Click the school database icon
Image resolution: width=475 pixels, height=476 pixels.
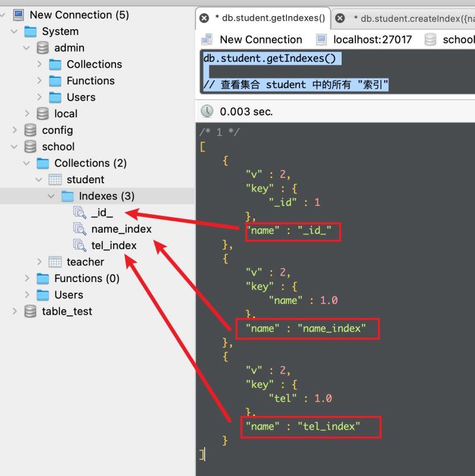pyautogui.click(x=30, y=146)
